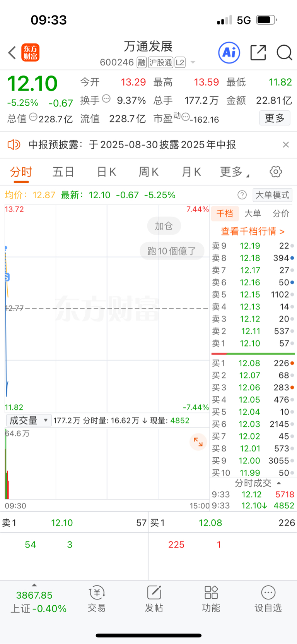Collapse 分时成交 panel arrow
The height and width of the screenshot is (644, 297).
pyautogui.click(x=279, y=483)
